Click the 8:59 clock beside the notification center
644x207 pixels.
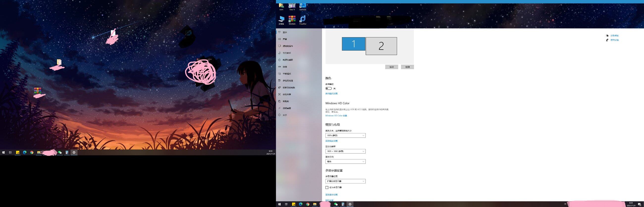coord(631,204)
